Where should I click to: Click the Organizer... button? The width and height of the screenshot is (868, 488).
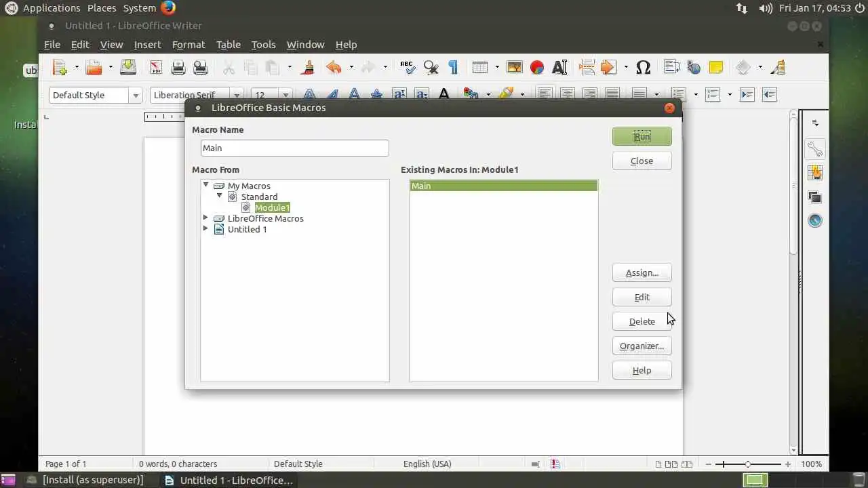(642, 346)
